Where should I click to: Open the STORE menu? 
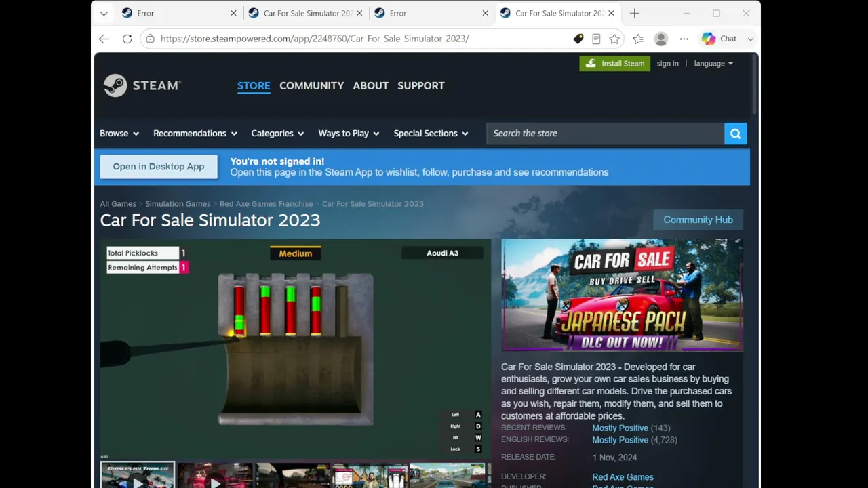254,86
